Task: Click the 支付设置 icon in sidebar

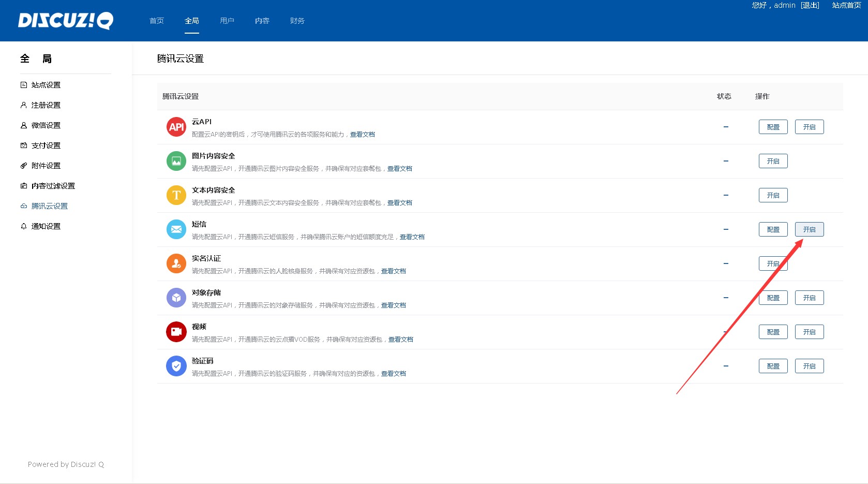Action: [24, 145]
